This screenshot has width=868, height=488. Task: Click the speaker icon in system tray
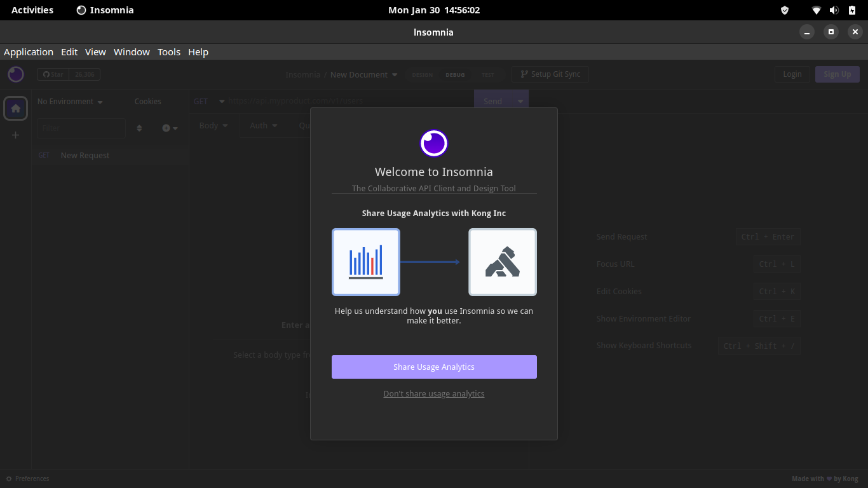pos(833,10)
